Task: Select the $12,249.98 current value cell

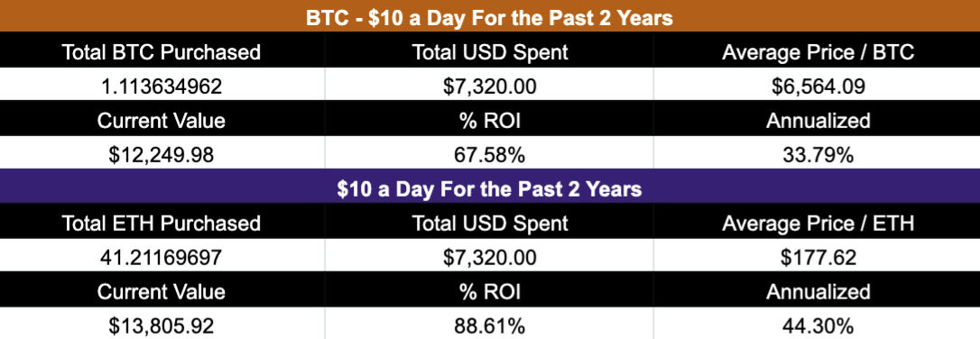Action: click(x=162, y=153)
